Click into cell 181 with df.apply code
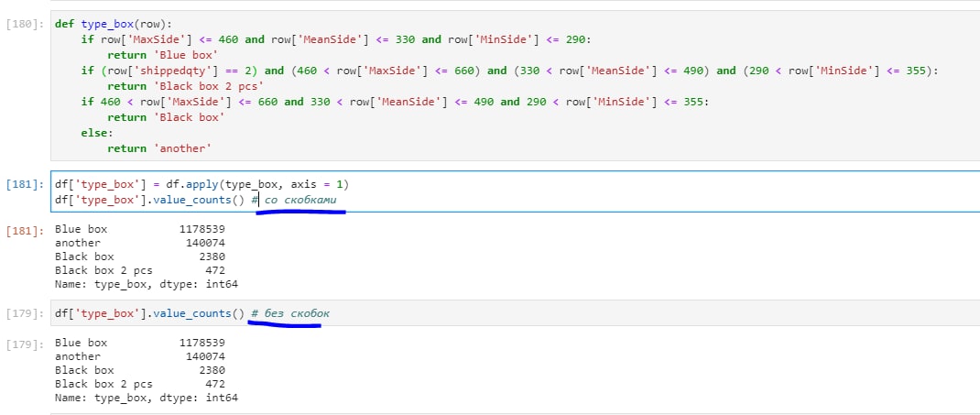This screenshot has width=980, height=415. pyautogui.click(x=515, y=191)
